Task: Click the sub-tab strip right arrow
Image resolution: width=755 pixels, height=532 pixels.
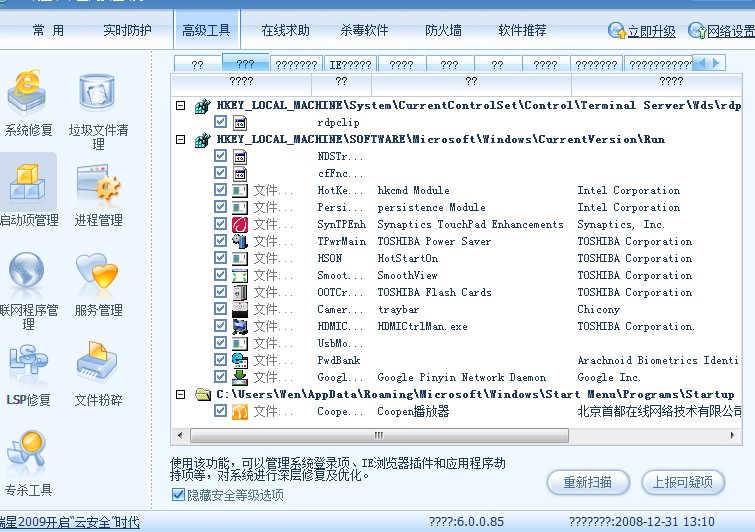Action: click(x=716, y=63)
